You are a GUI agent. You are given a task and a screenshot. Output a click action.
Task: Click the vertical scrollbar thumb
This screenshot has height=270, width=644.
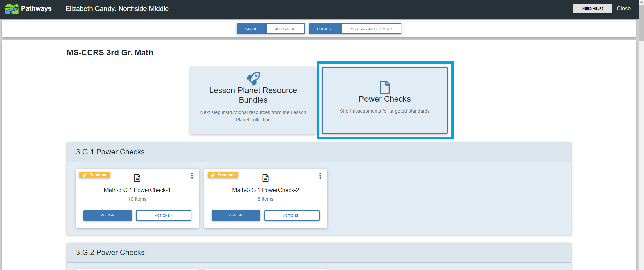(x=641, y=23)
